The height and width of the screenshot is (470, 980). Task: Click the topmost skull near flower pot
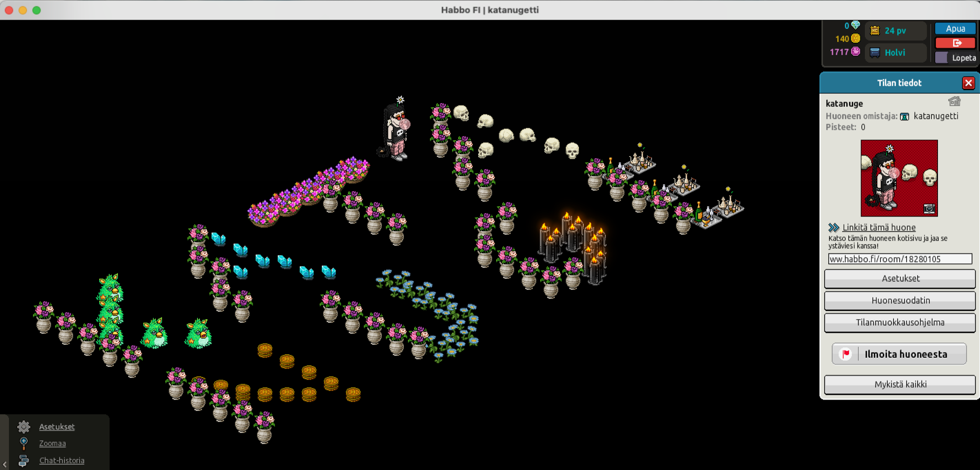[461, 113]
